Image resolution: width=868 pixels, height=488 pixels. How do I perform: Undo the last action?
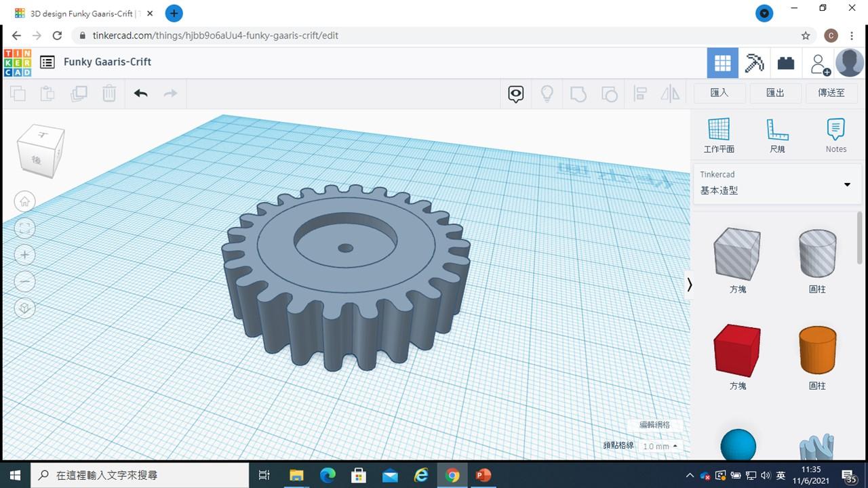[x=140, y=94]
